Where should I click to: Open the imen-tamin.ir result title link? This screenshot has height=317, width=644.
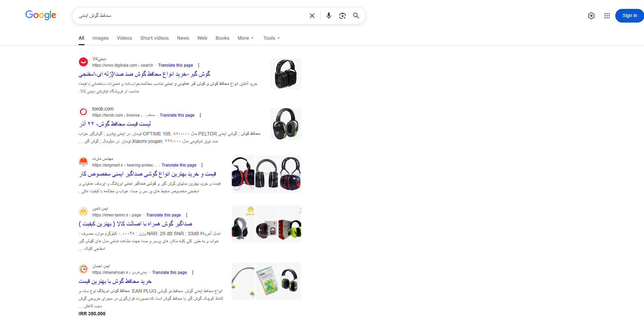[135, 224]
